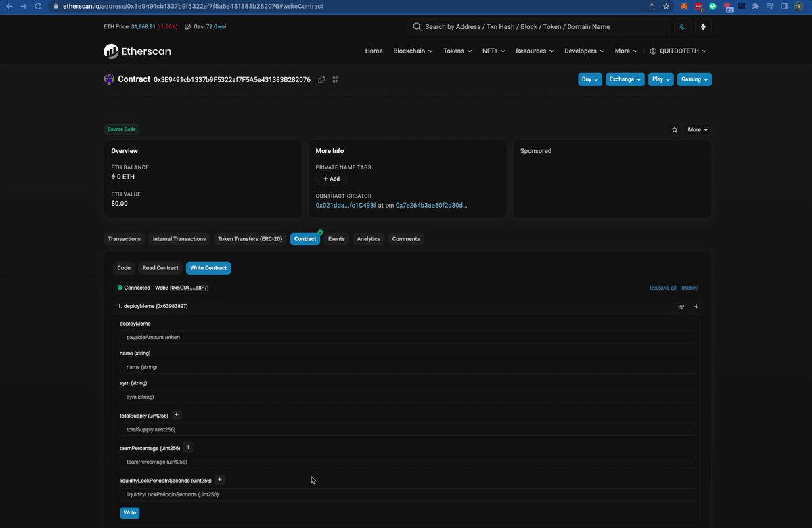812x528 pixels.
Task: Open the green circular arrows extension
Action: (713, 6)
